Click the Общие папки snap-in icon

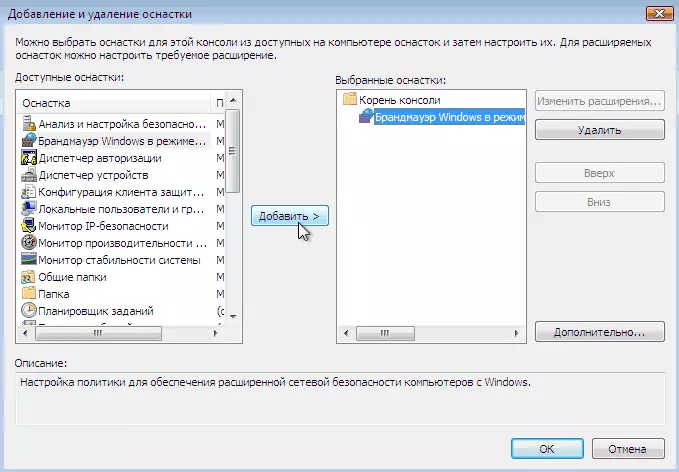[28, 277]
